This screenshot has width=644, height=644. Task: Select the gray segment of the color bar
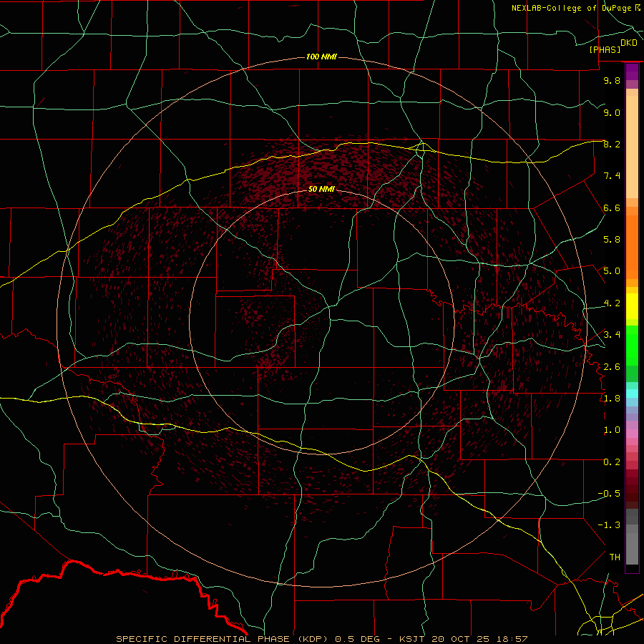[632, 537]
